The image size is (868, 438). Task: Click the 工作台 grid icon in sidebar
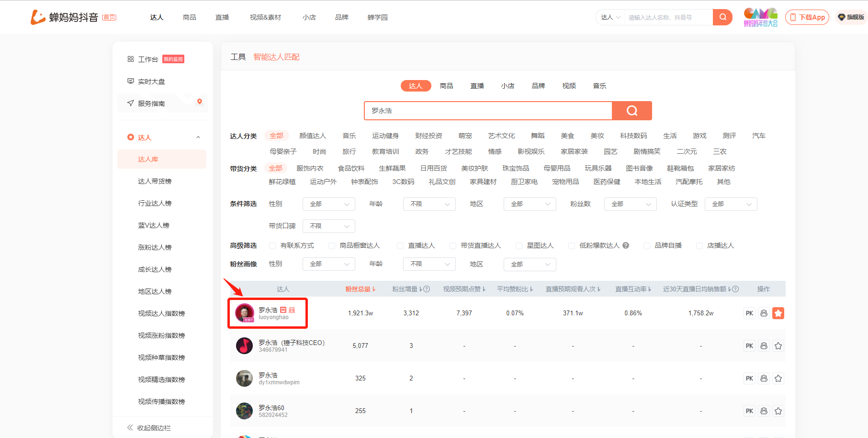[x=130, y=59]
